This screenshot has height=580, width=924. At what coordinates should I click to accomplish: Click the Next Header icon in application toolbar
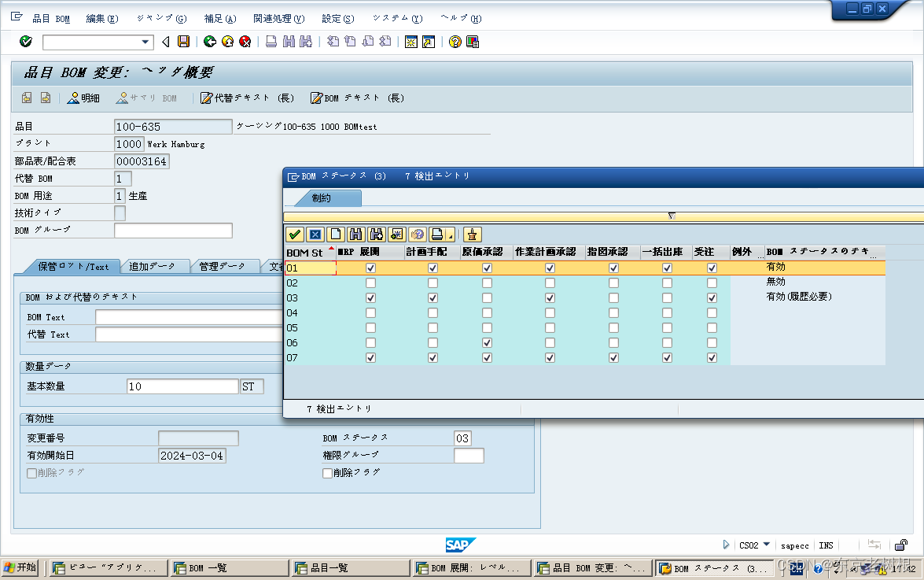pyautogui.click(x=46, y=98)
